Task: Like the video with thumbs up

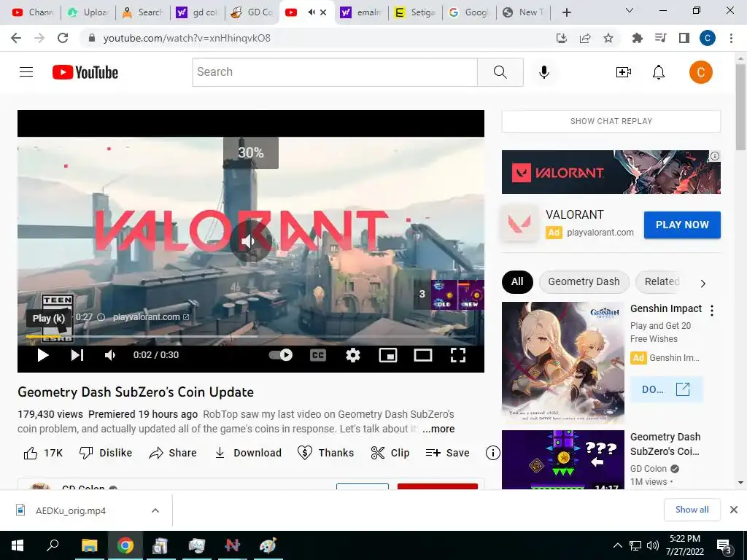Action: [43, 453]
